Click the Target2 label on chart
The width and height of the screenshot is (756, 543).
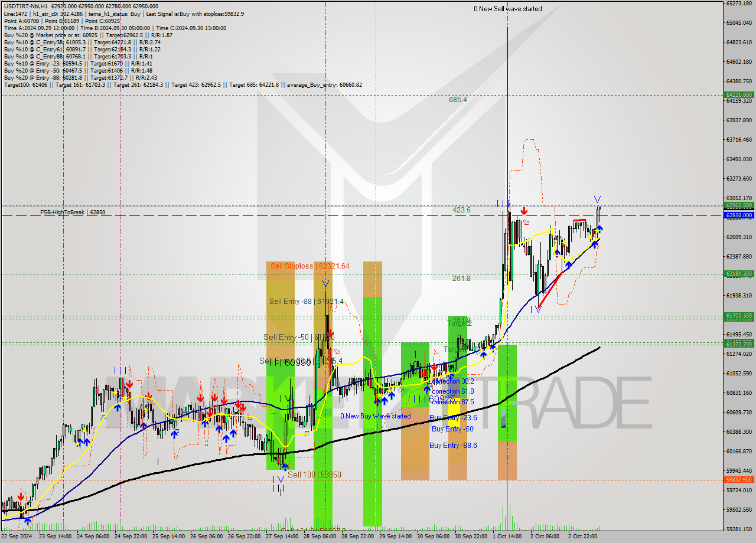coord(459,323)
